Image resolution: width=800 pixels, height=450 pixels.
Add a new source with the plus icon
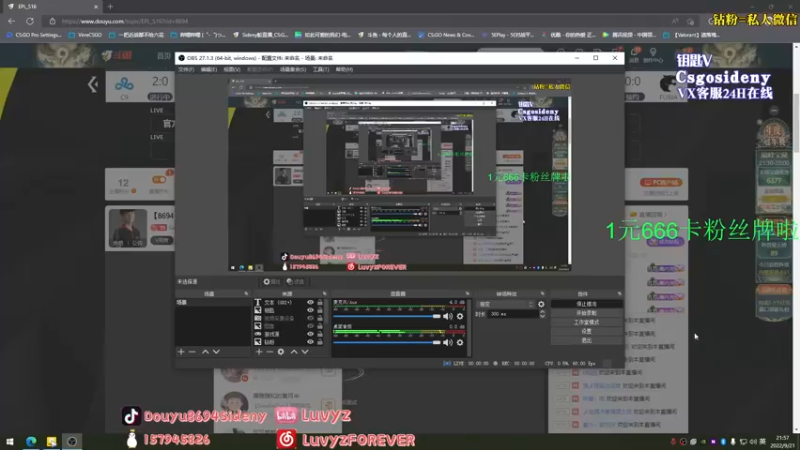259,352
